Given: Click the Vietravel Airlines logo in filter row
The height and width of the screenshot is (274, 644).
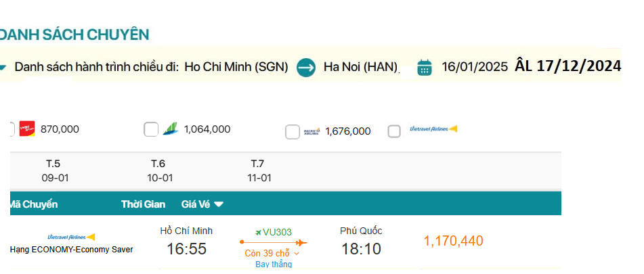Looking at the screenshot, I should 433,129.
